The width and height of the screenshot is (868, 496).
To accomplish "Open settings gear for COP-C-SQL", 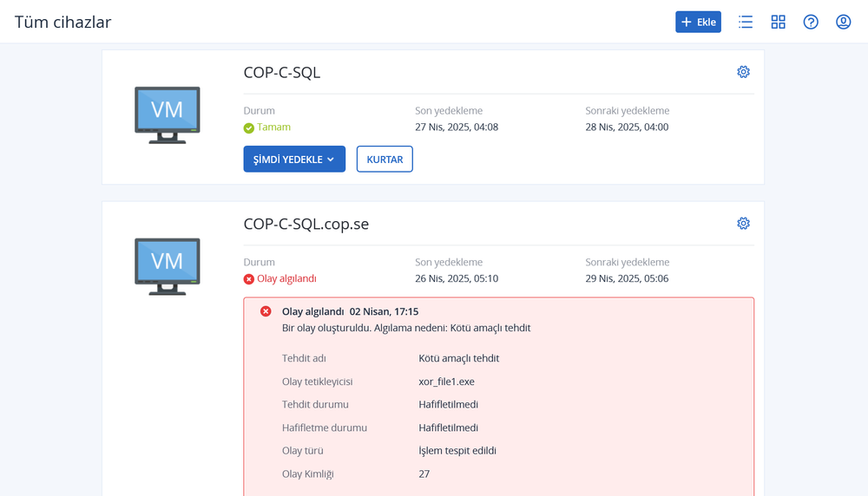I will tap(743, 72).
